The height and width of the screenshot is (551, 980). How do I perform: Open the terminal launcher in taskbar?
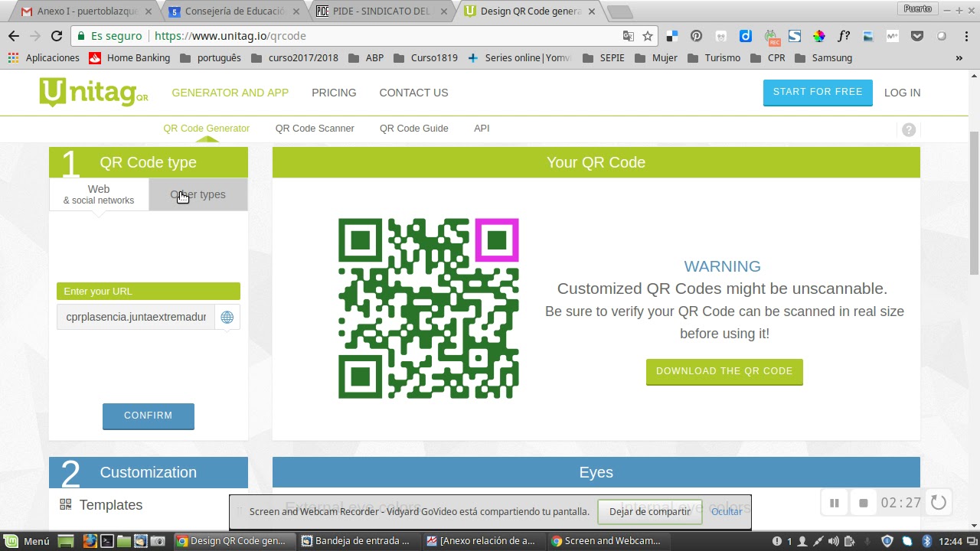pos(107,541)
